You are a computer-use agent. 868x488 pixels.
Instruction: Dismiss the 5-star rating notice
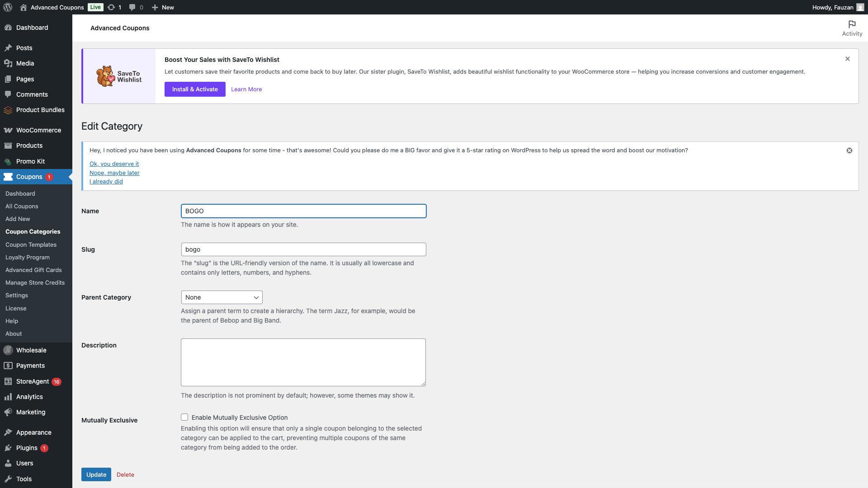(849, 150)
